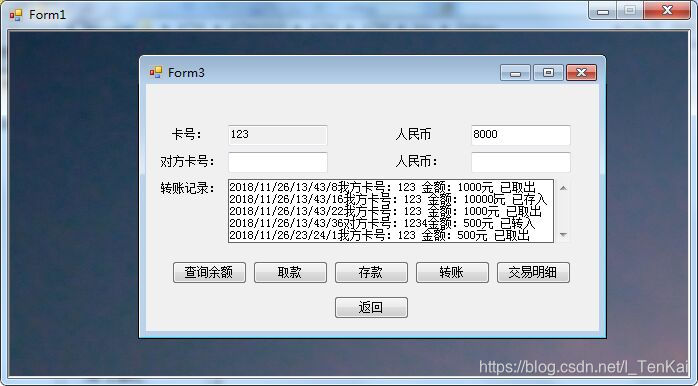The width and height of the screenshot is (698, 386).
Task: Click the 取款 withdraw button
Action: 290,272
